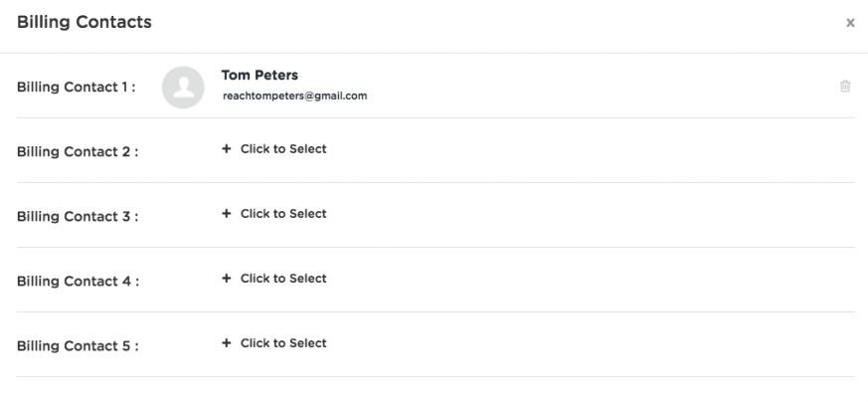Click the 'Billing Contact 2 :' label
This screenshot has height=402, width=868.
point(78,151)
